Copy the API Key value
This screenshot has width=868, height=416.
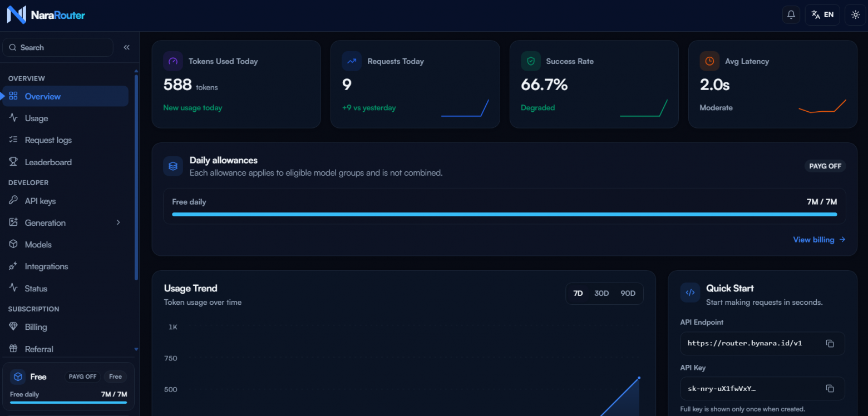(x=830, y=388)
